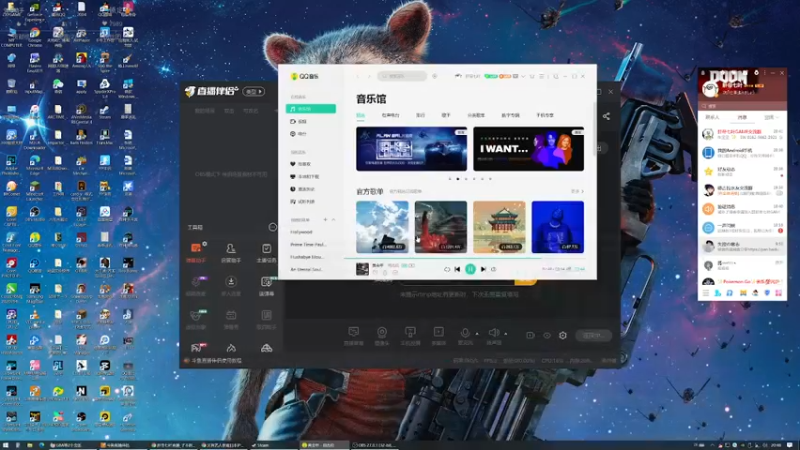Collapse the created playlists section

(x=333, y=219)
